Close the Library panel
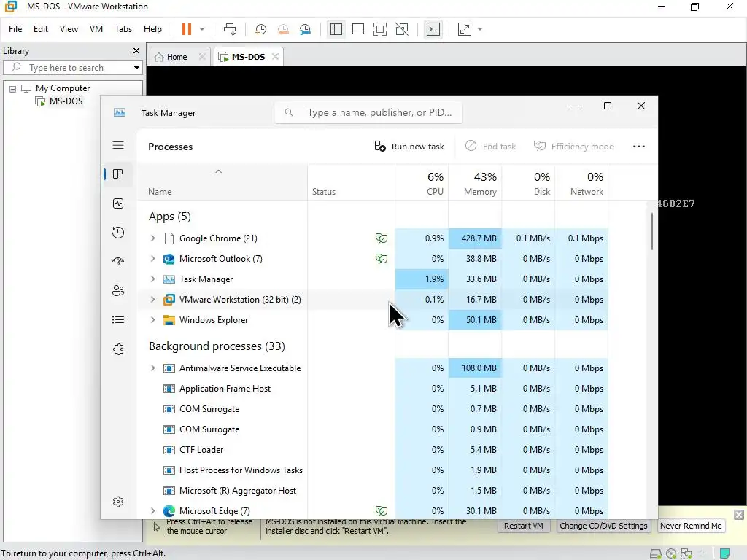Viewport: 747px width, 560px height. [x=136, y=50]
